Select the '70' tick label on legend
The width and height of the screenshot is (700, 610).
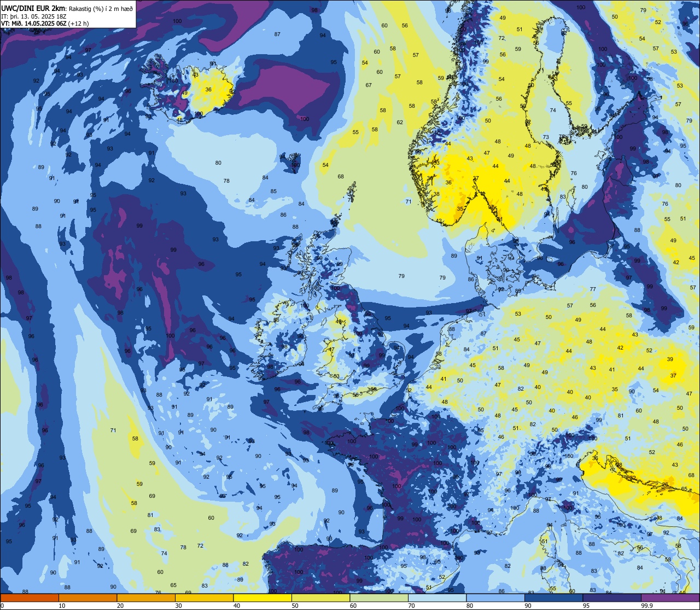[411, 606]
